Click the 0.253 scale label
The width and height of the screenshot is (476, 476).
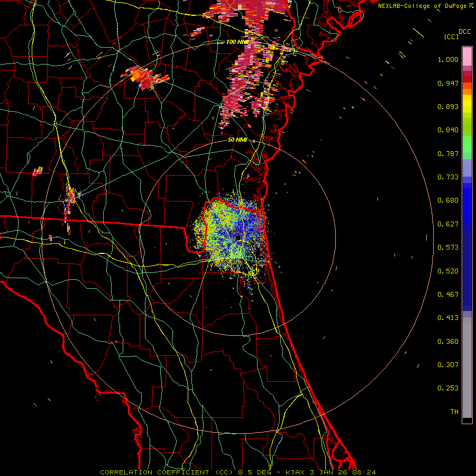coord(448,388)
